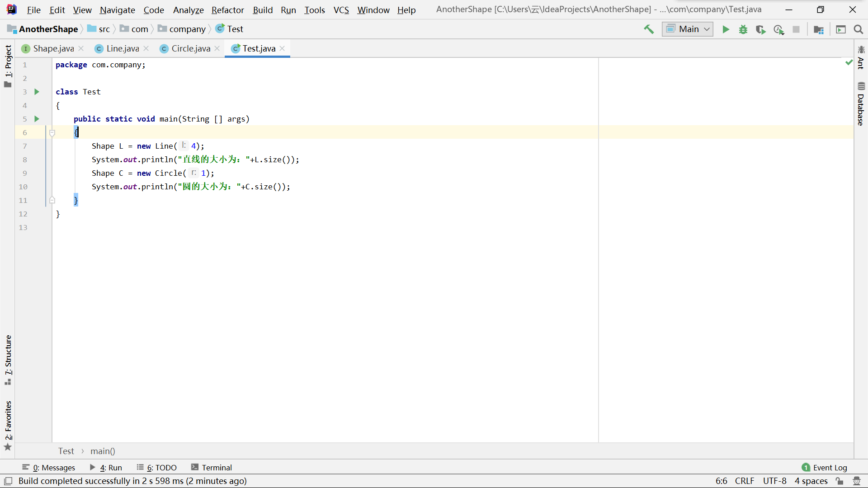868x488 pixels.
Task: Collapse the main method at its opening brace fold marker
Action: (x=52, y=133)
